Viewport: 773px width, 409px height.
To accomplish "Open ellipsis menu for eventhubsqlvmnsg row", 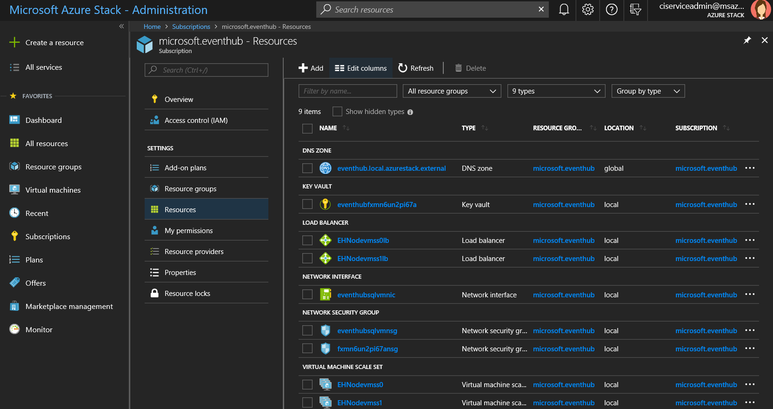I will pyautogui.click(x=750, y=331).
